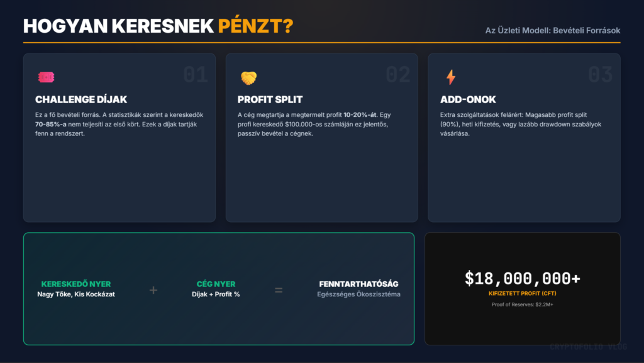Click the orange word PÉNZT? in the title
The width and height of the screenshot is (644, 363).
(255, 26)
